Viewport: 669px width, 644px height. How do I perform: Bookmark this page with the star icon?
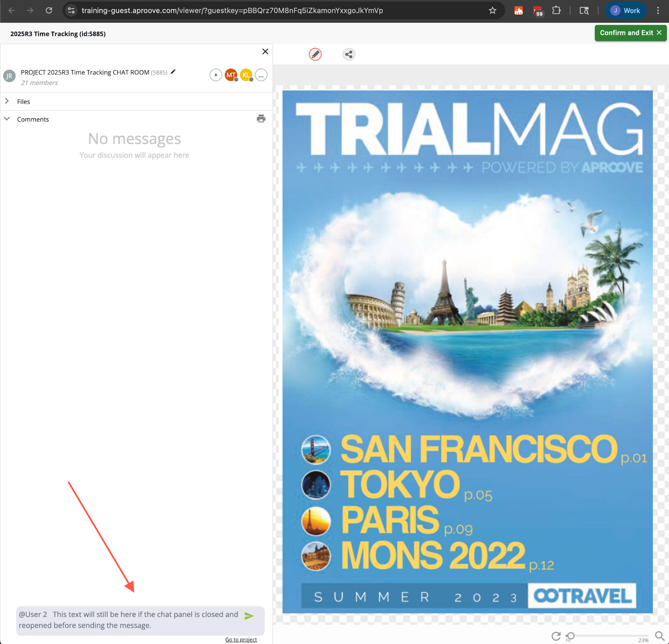pos(493,10)
